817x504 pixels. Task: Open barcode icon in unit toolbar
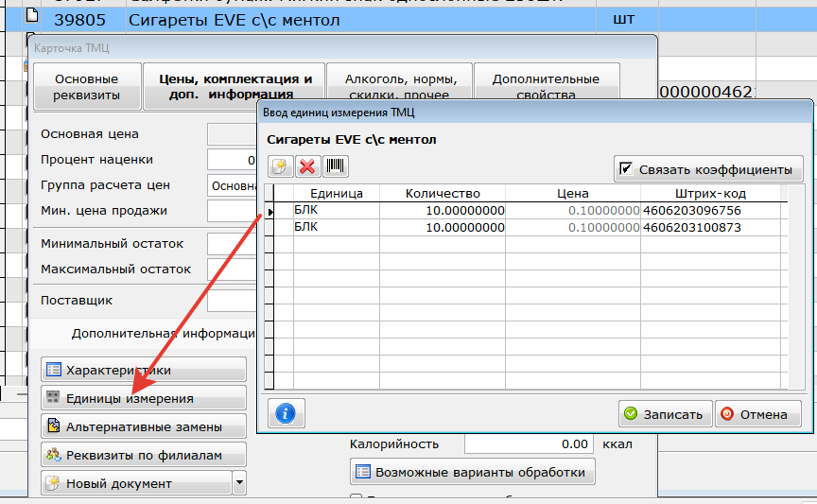pyautogui.click(x=335, y=166)
